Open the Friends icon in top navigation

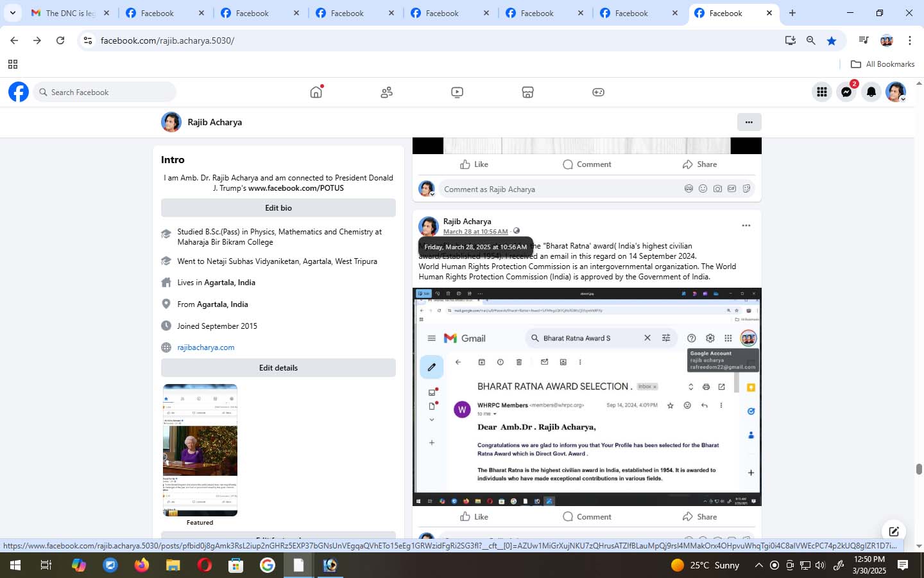coord(386,92)
